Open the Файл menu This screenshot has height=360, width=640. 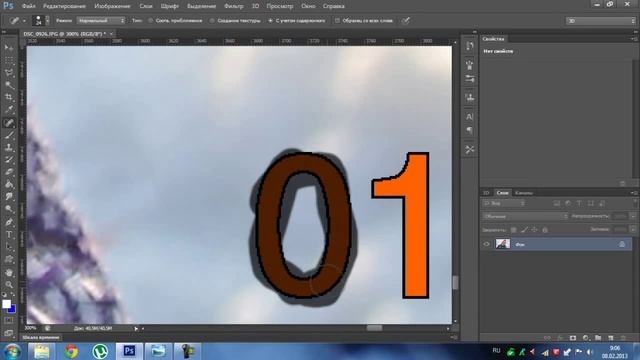click(x=28, y=6)
